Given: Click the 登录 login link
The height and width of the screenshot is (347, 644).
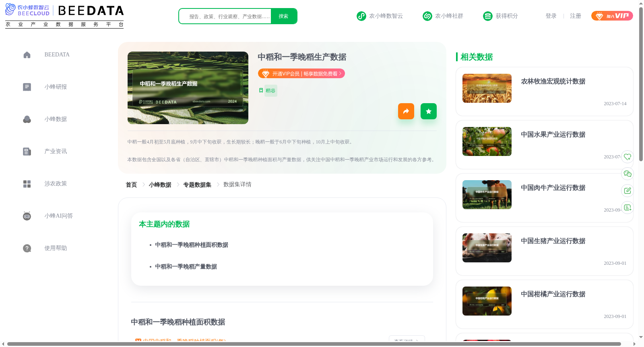Looking at the screenshot, I should (551, 16).
